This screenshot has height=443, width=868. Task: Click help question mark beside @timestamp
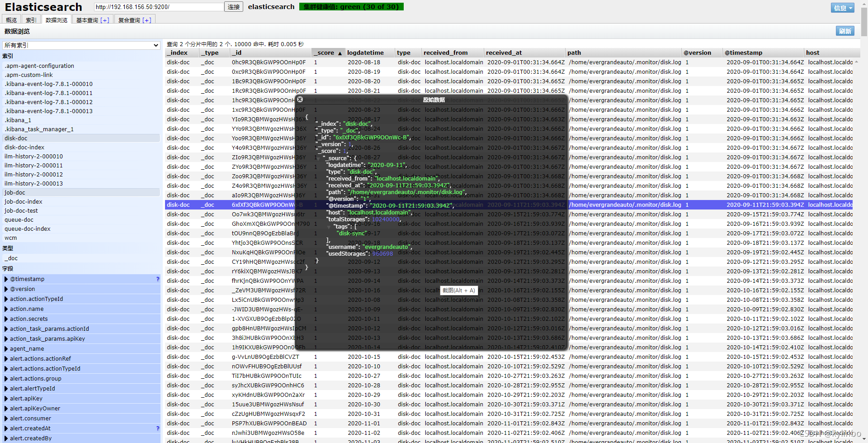point(157,279)
